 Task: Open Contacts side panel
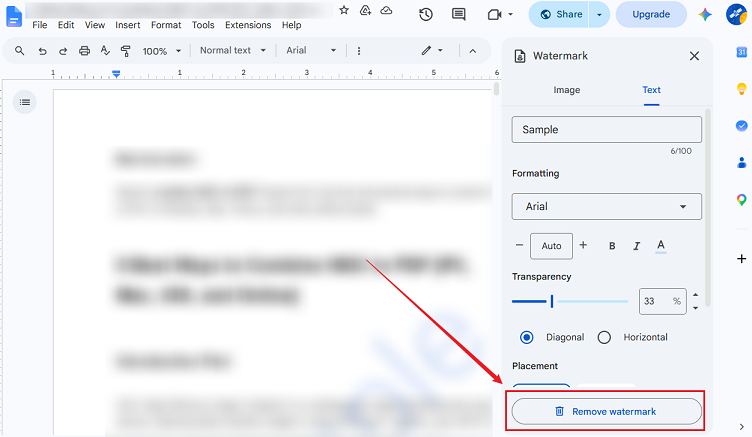[x=741, y=163]
